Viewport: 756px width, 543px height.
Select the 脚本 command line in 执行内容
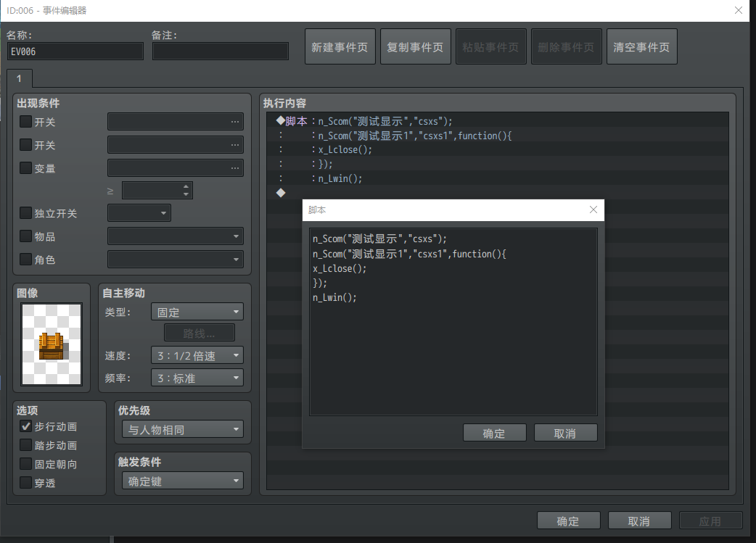(497, 121)
